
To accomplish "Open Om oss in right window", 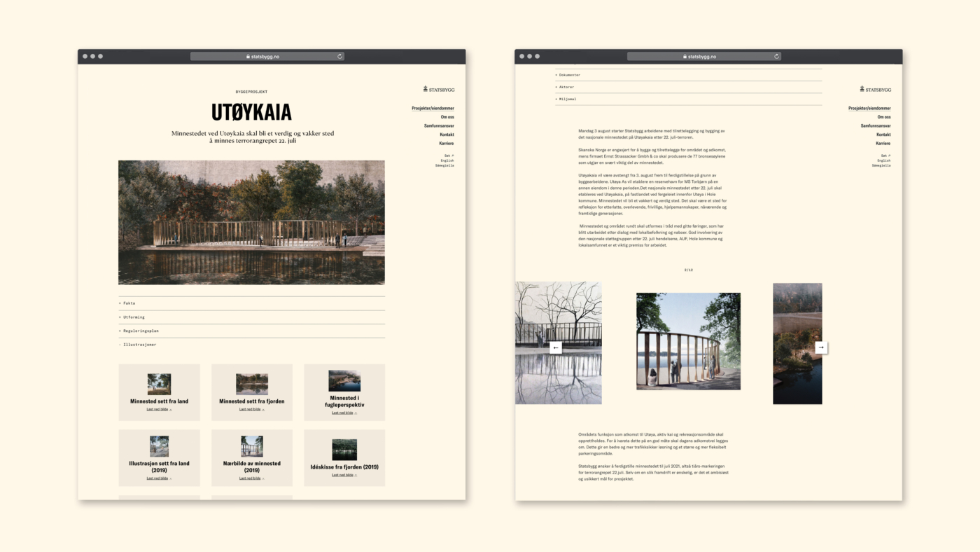I will (x=884, y=117).
